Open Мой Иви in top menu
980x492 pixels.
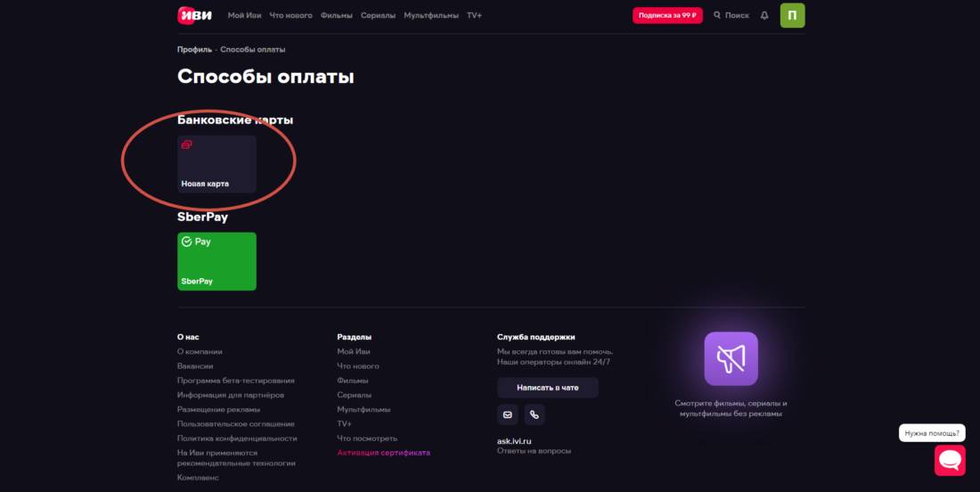(244, 15)
